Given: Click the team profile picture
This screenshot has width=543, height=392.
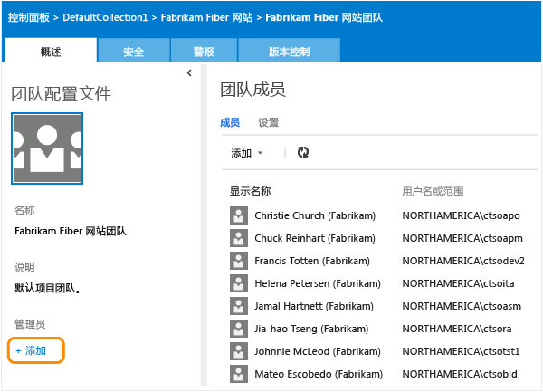Looking at the screenshot, I should click(x=47, y=148).
